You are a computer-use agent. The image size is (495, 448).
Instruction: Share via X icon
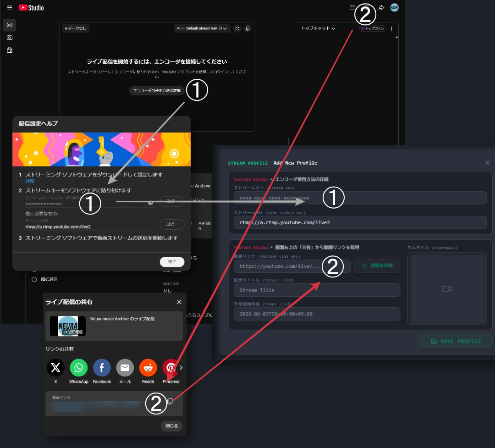[x=55, y=368]
